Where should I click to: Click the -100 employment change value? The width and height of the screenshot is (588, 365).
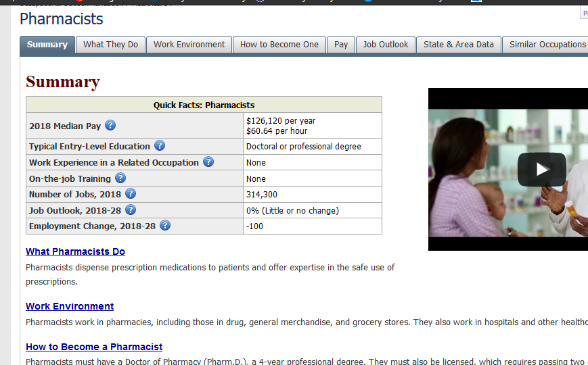point(254,226)
